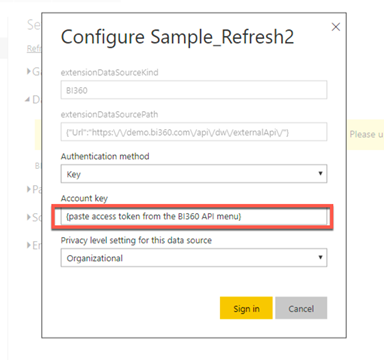Expand the section starting with S behind the dialog
The width and height of the screenshot is (384, 360).
(33, 217)
